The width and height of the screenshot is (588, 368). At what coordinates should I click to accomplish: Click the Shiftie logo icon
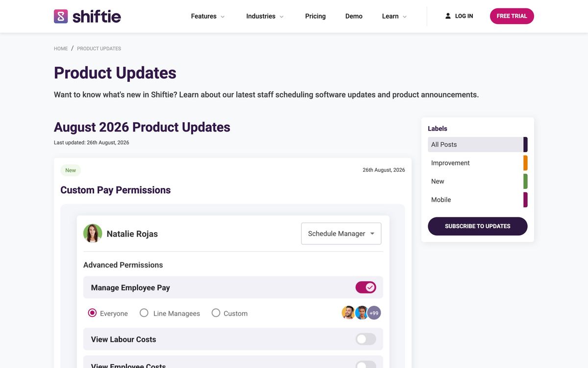click(x=61, y=16)
